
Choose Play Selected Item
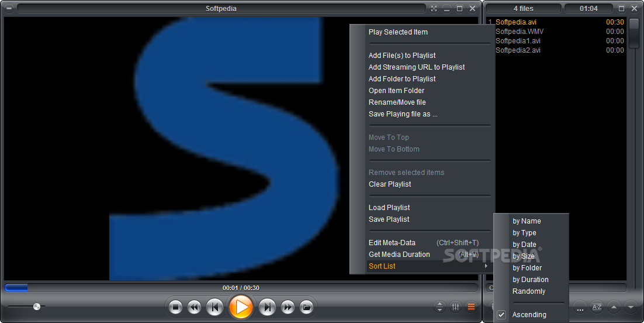click(x=398, y=32)
